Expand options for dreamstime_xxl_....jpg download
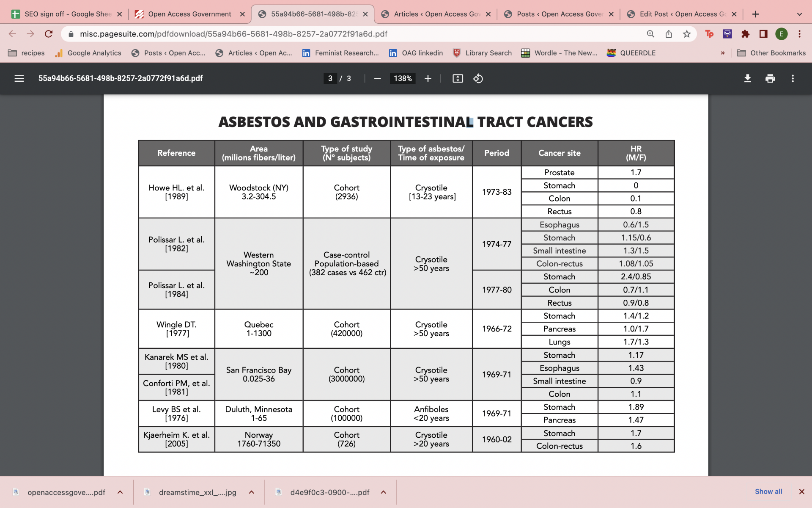 click(252, 492)
